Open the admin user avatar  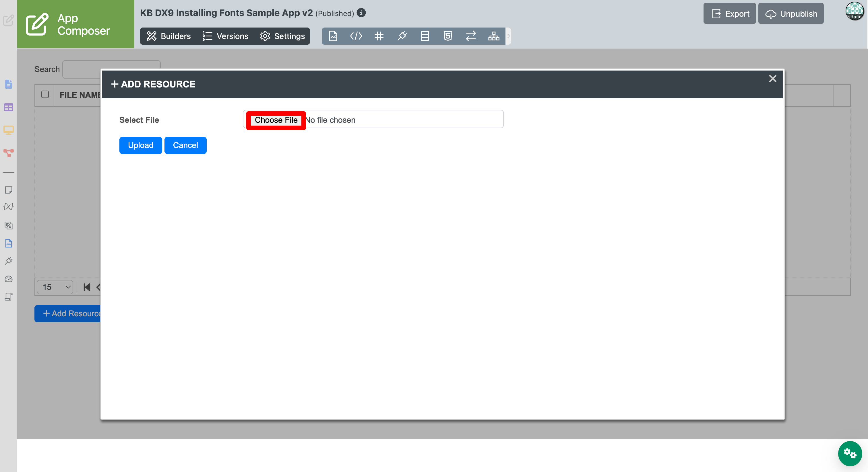tap(855, 11)
